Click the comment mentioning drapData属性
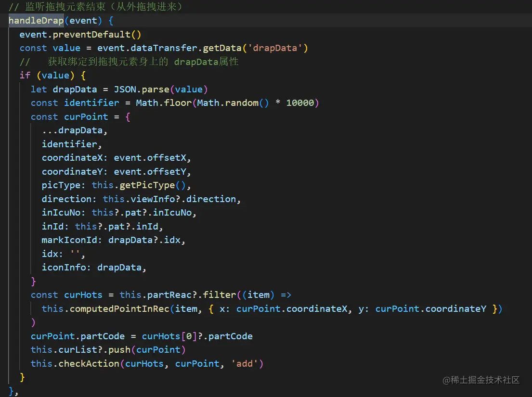The height and width of the screenshot is (397, 532). click(129, 62)
